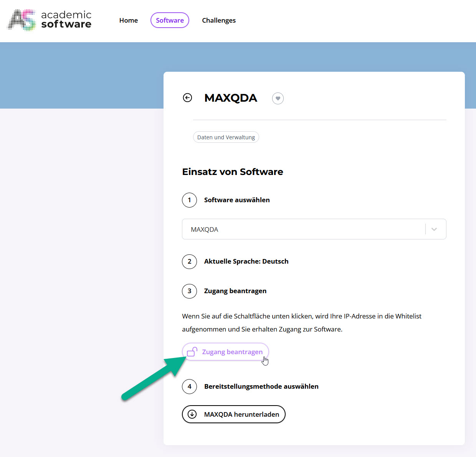Navigate to the Challenges page

point(219,20)
